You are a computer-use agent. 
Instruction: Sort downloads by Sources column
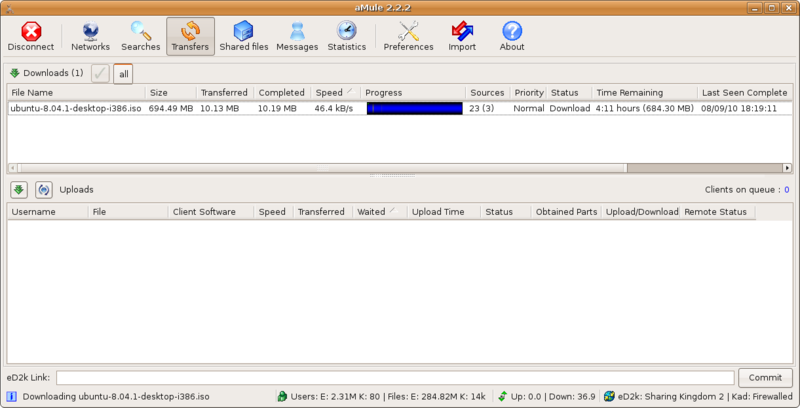tap(488, 92)
